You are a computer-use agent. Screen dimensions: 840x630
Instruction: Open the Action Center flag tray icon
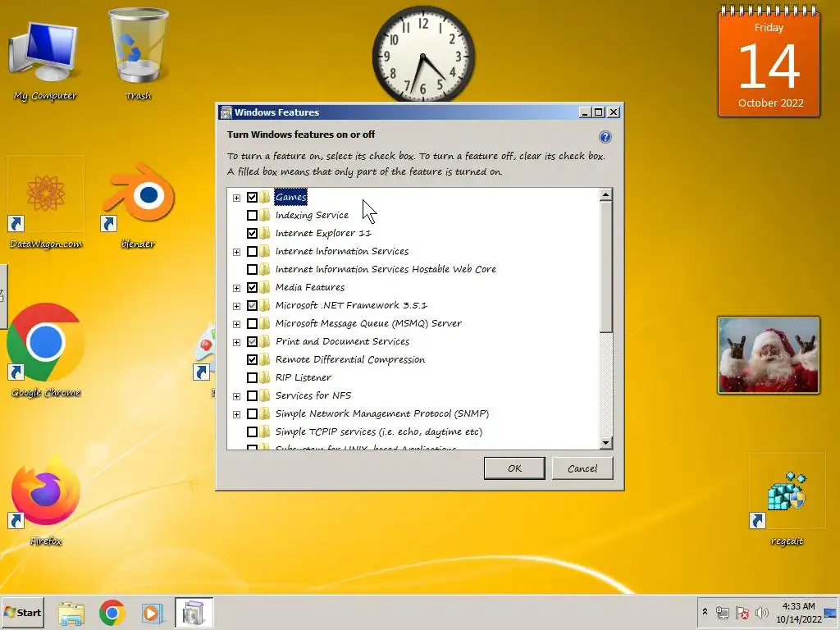pyautogui.click(x=742, y=612)
